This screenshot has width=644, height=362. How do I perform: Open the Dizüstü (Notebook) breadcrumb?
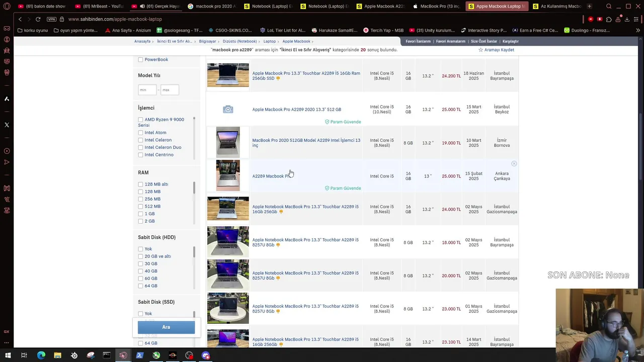[x=239, y=41]
